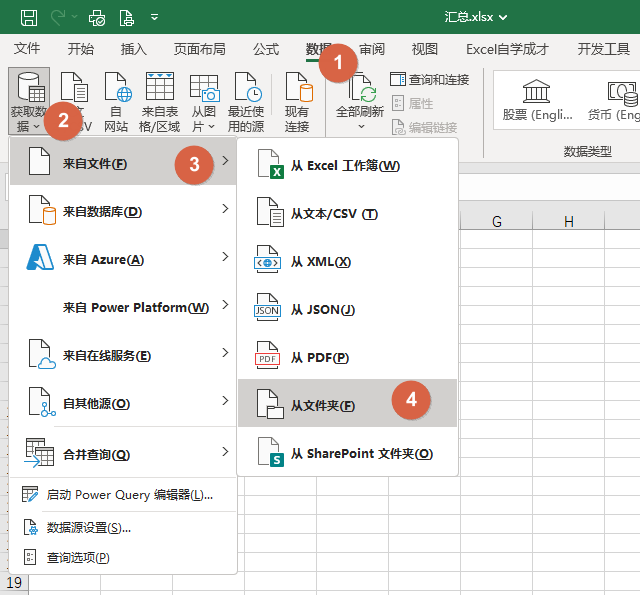Select column header G
The height and width of the screenshot is (595, 640).
click(497, 221)
